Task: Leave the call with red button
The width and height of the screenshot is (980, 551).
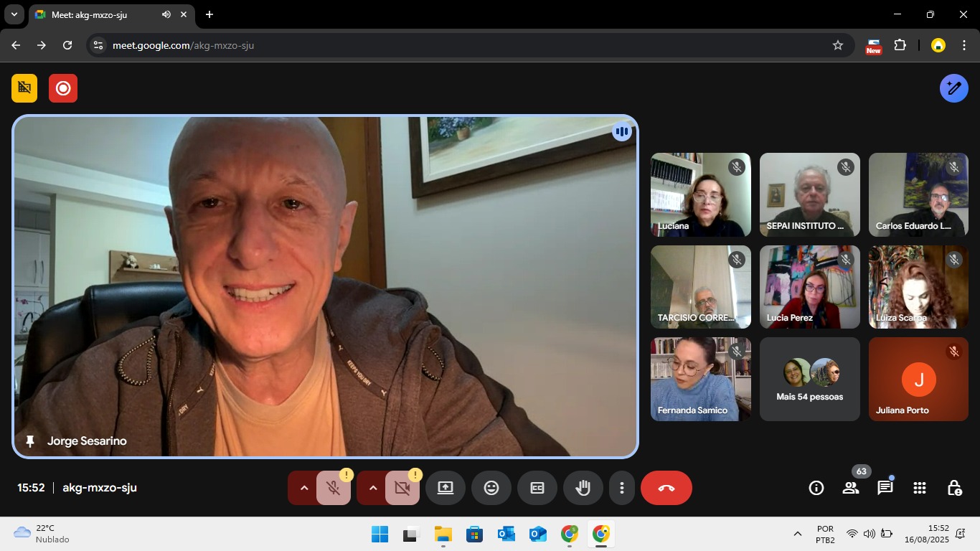Action: pos(666,488)
